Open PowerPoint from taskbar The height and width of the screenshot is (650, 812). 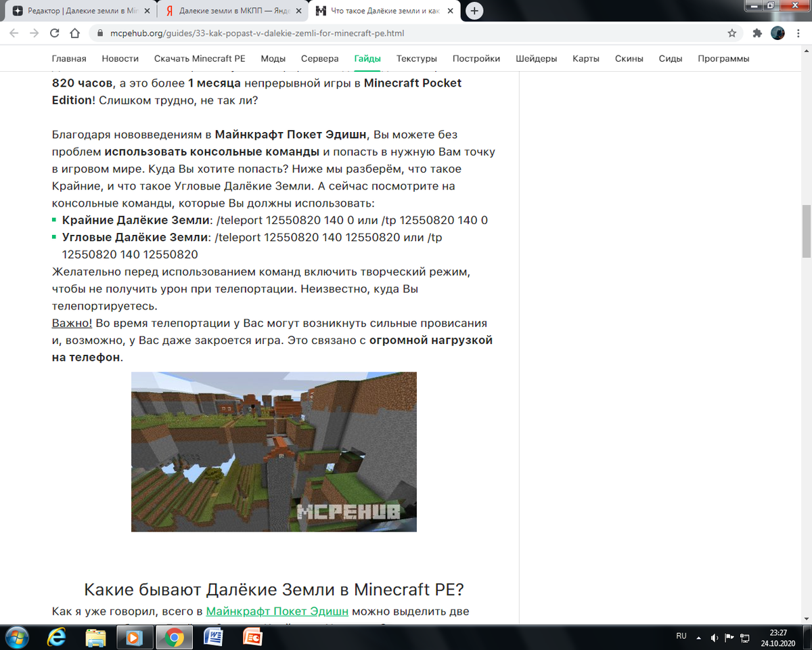pos(252,637)
